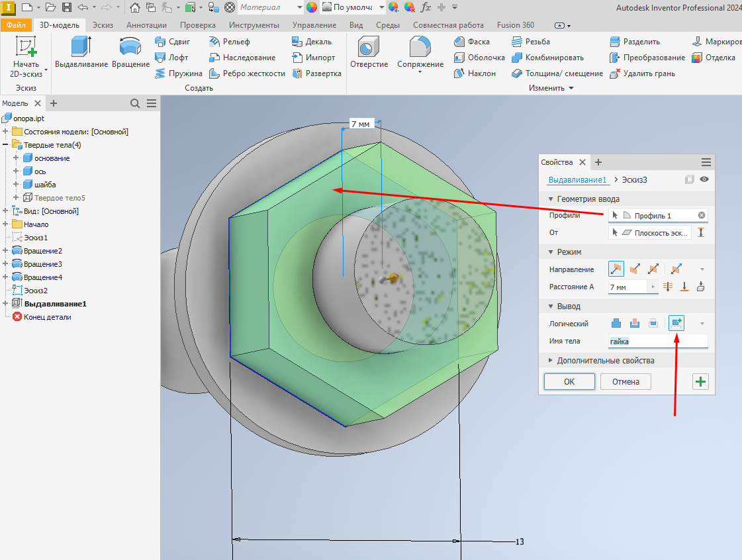
Task: Switch to the Проверка ribbon tab
Action: [x=198, y=25]
